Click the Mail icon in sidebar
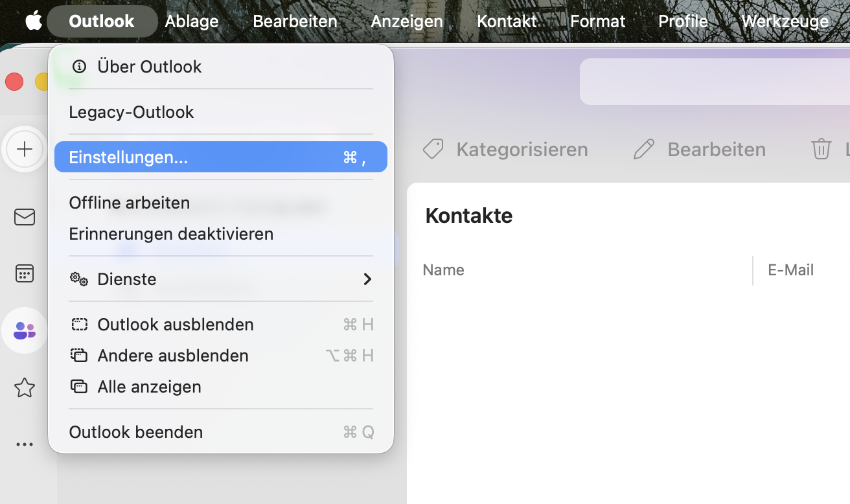 tap(25, 217)
